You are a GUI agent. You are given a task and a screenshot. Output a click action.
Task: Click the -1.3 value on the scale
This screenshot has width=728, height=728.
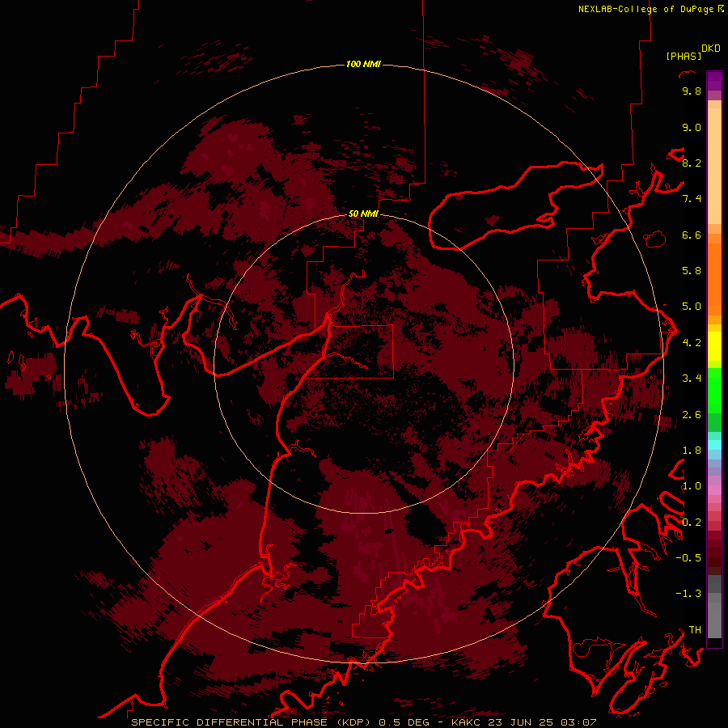tap(688, 594)
